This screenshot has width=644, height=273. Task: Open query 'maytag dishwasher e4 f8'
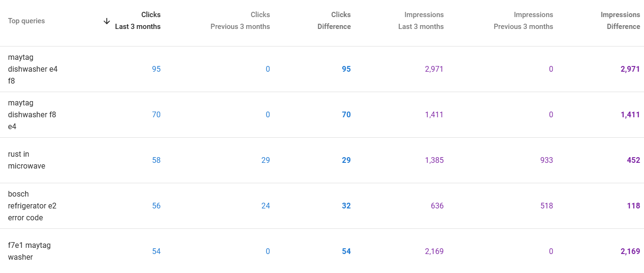[33, 69]
